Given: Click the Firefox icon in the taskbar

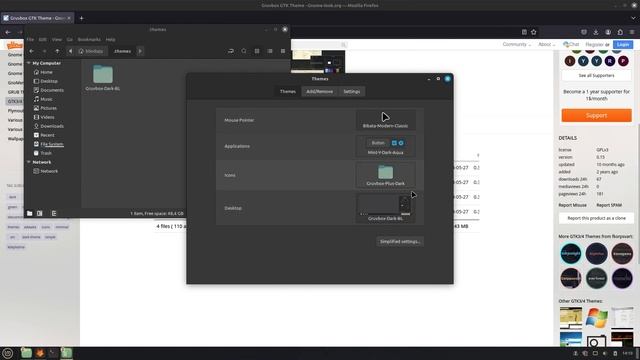Looking at the screenshot, I should 40,353.
